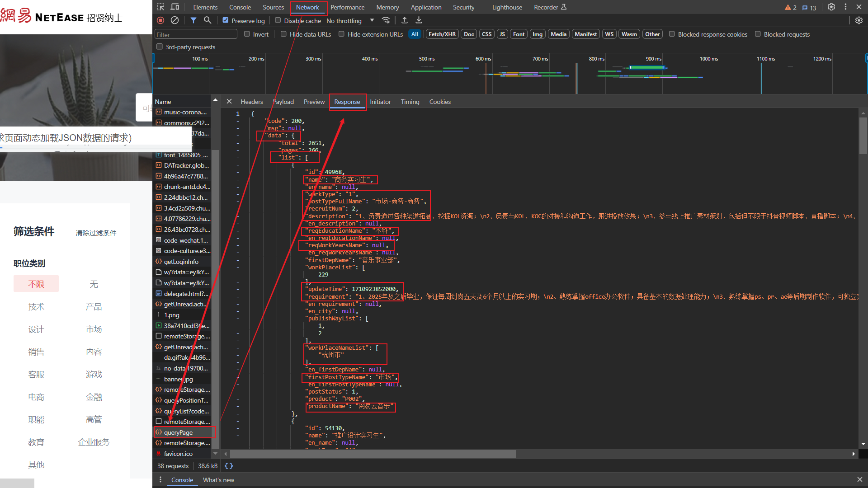Select the inspect element picker icon
The image size is (868, 488).
tap(160, 7)
